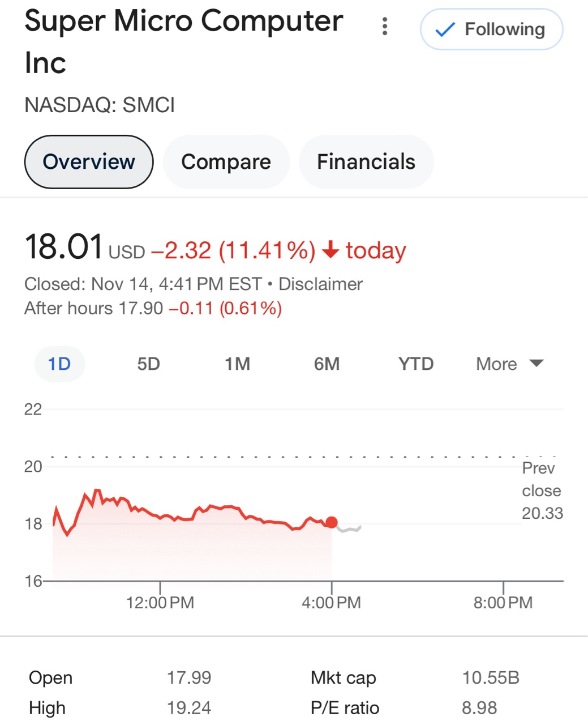This screenshot has height=725, width=588.
Task: Click the Prev close 20.33 label
Action: tap(542, 491)
